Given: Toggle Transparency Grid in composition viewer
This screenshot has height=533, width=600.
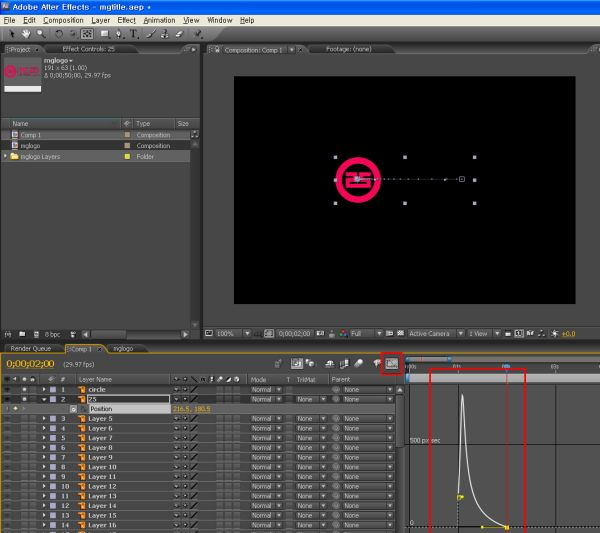Looking at the screenshot, I should pos(400,334).
